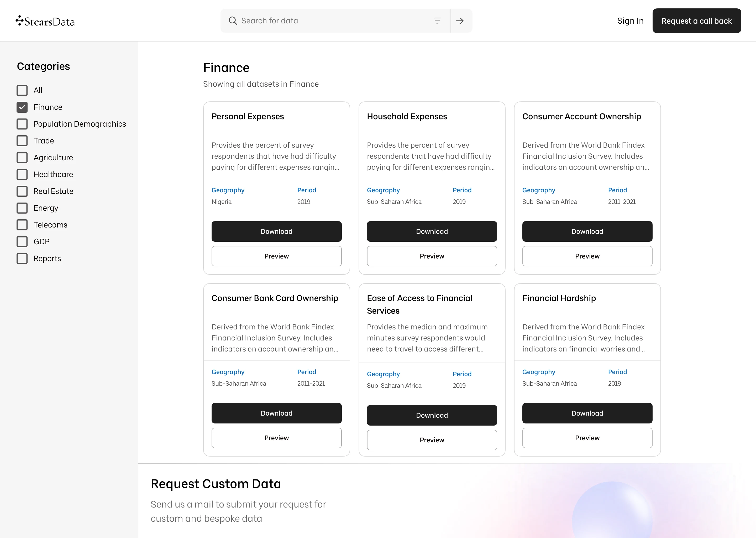
Task: Click the search magnifier icon
Action: pyautogui.click(x=233, y=21)
